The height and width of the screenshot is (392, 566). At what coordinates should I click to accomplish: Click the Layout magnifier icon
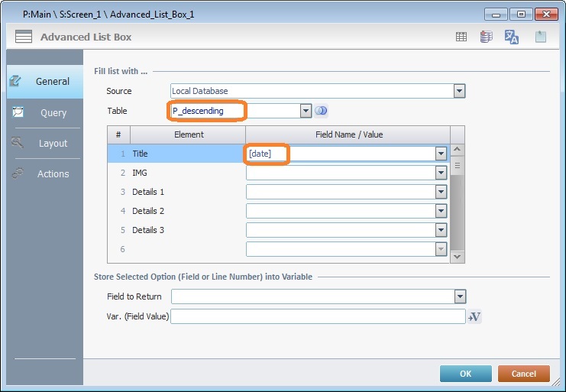[x=17, y=143]
